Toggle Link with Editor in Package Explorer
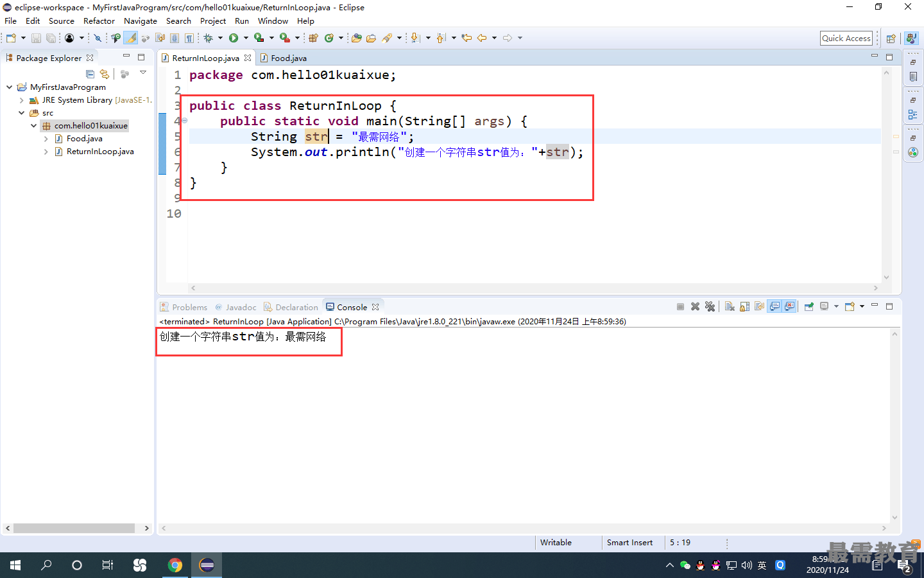Screen dimensions: 924x578 pos(105,74)
